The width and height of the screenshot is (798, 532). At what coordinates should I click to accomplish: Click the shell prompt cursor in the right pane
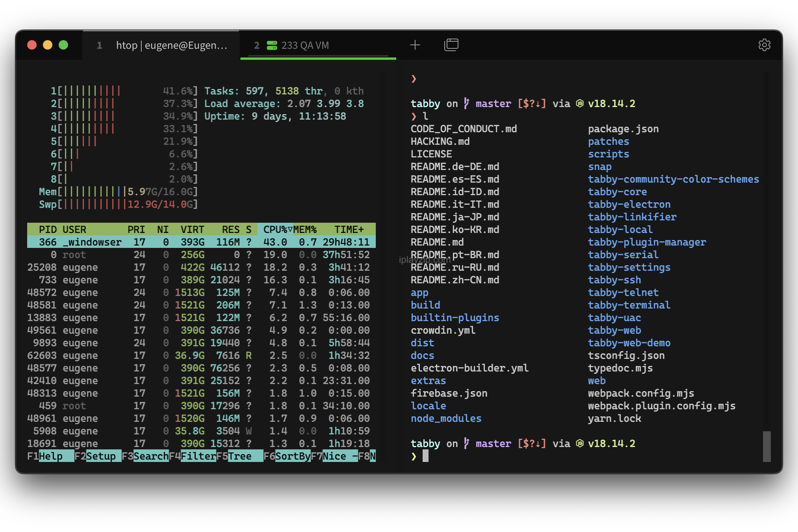coord(425,456)
